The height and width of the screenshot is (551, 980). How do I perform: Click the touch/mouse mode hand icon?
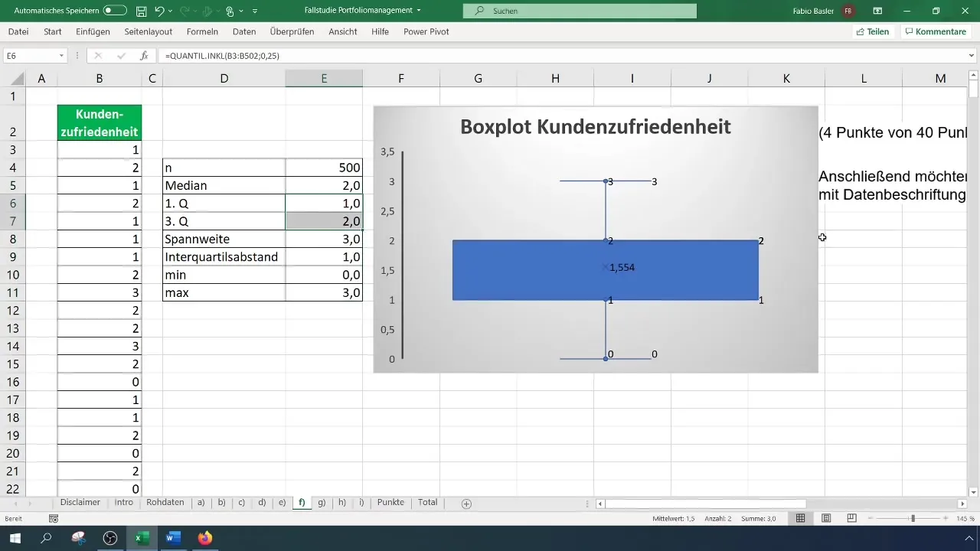pyautogui.click(x=229, y=11)
